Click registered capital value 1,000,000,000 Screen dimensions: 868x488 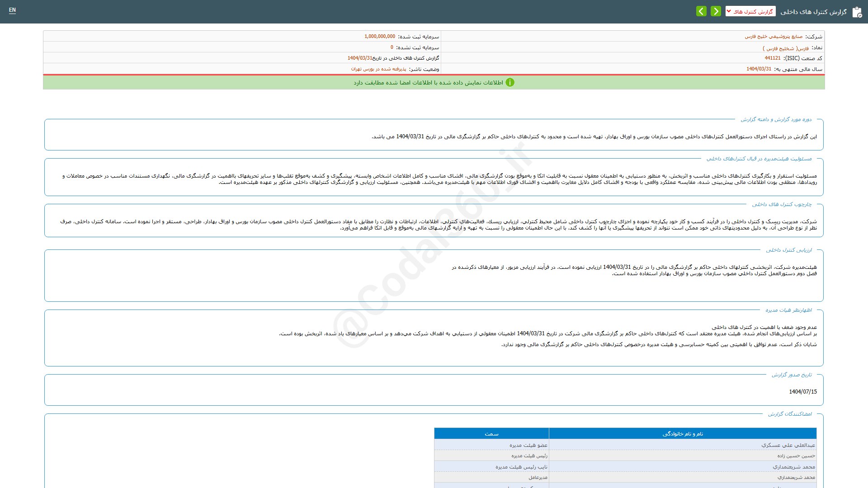click(380, 37)
